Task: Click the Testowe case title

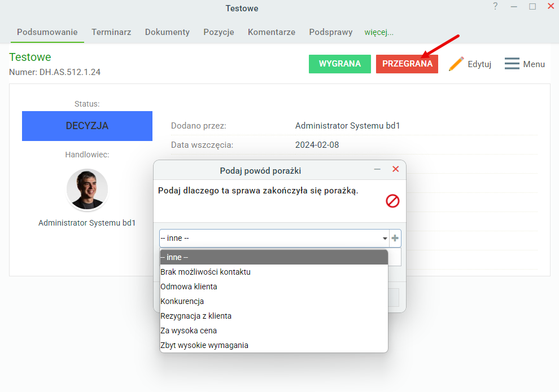Action: click(x=30, y=57)
